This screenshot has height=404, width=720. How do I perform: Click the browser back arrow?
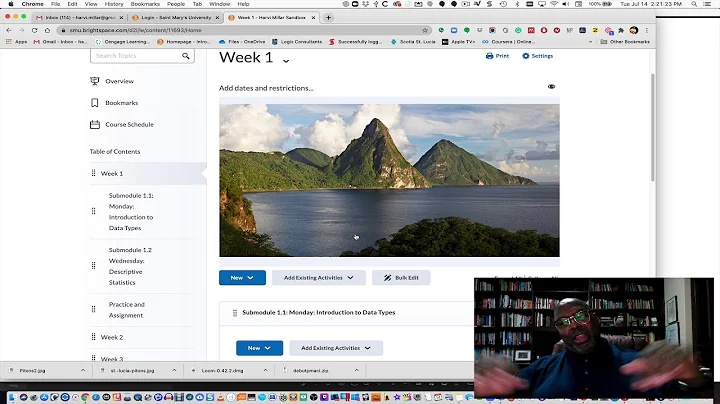tap(9, 30)
